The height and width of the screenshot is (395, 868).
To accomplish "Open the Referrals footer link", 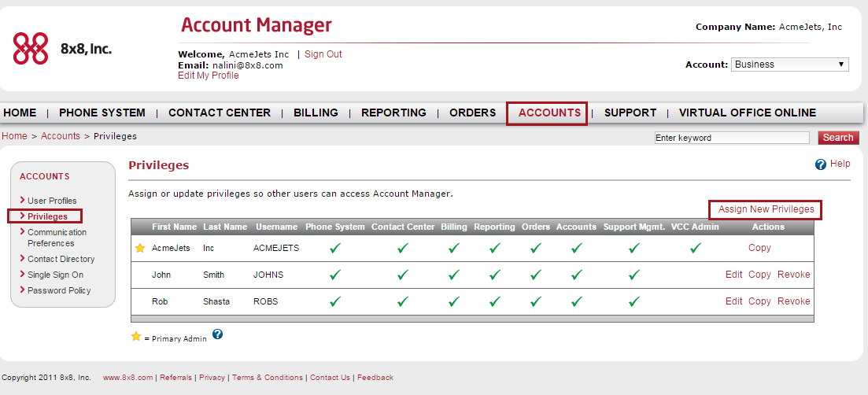I will (176, 378).
